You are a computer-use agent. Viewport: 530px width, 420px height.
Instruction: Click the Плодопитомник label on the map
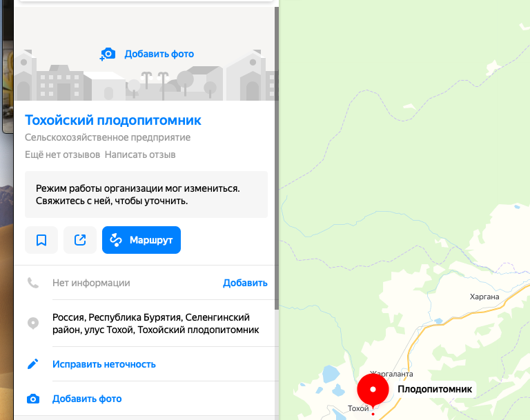pyautogui.click(x=435, y=389)
